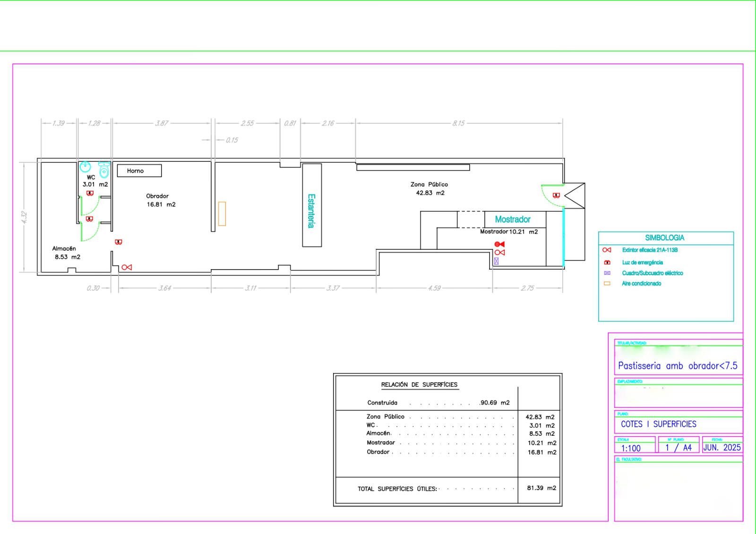Select the purple electrical panel near Mostrador
This screenshot has height=534, width=756.
pyautogui.click(x=496, y=261)
